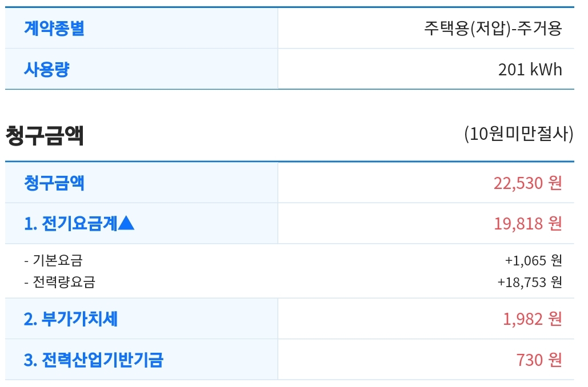Click the kWh unit in the usage value
588x387 pixels.
[x=546, y=70]
